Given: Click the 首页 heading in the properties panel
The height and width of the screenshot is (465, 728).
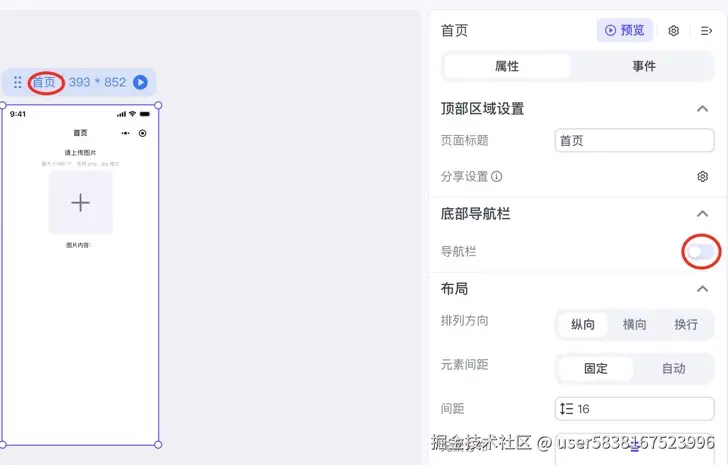Looking at the screenshot, I should (454, 31).
